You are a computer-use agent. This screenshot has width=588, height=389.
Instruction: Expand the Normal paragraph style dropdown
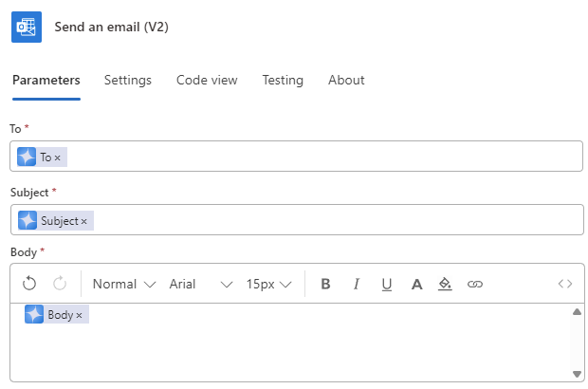(x=124, y=285)
